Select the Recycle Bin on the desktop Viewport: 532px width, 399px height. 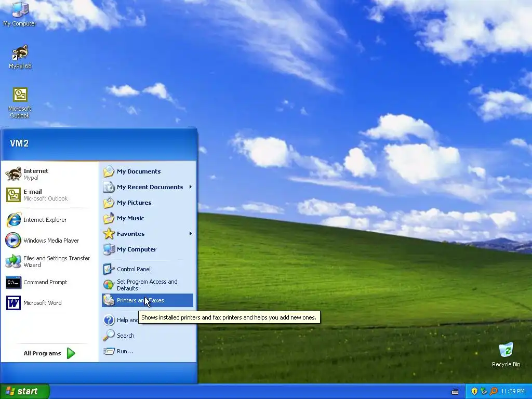pos(506,355)
